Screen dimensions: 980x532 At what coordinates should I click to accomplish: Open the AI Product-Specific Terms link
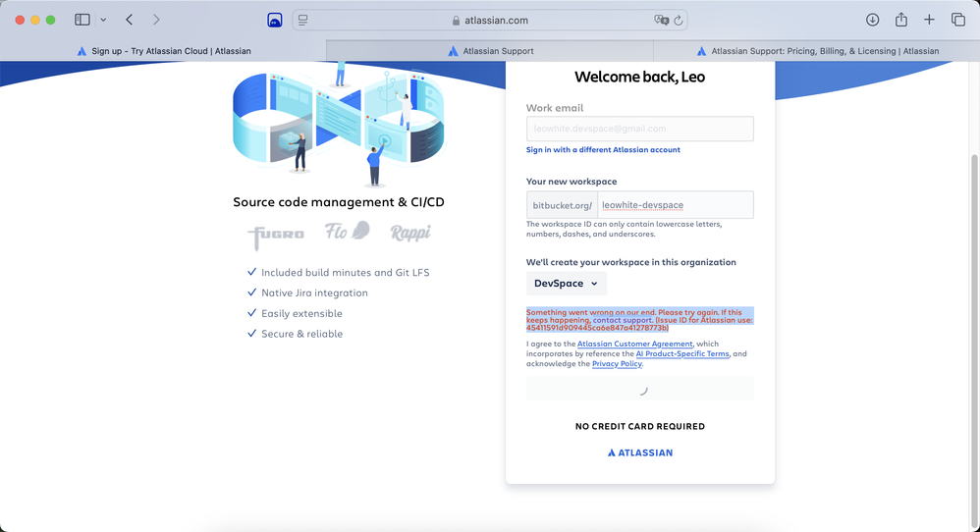tap(682, 354)
